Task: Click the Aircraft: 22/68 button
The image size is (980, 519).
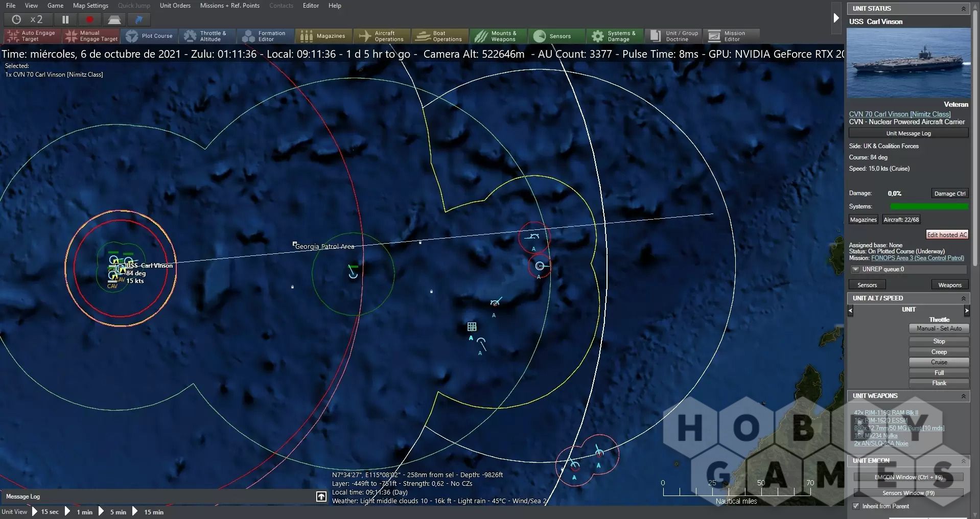Action: click(901, 220)
